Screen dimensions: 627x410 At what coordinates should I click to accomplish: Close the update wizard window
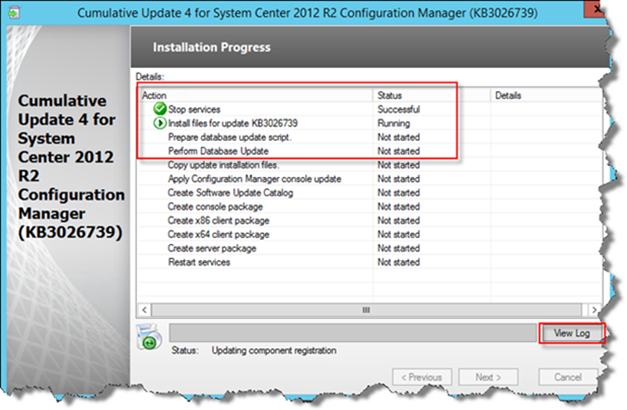coord(594,9)
